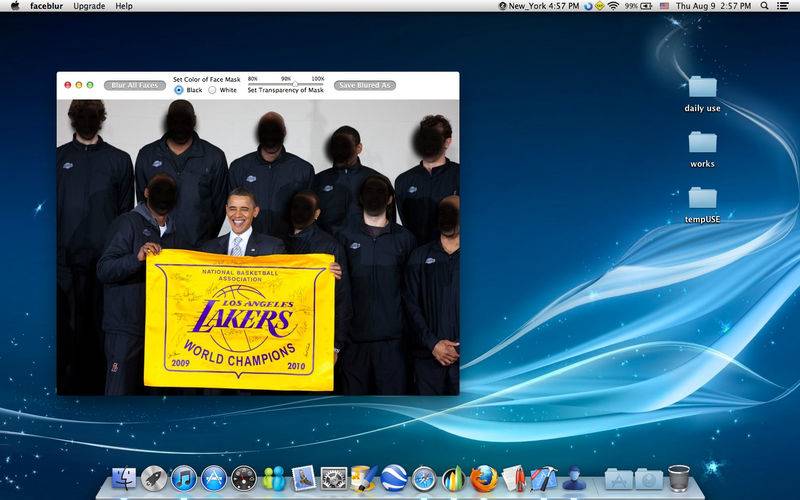
Task: Click the yellow diamond menu bar icon
Action: coord(600,6)
